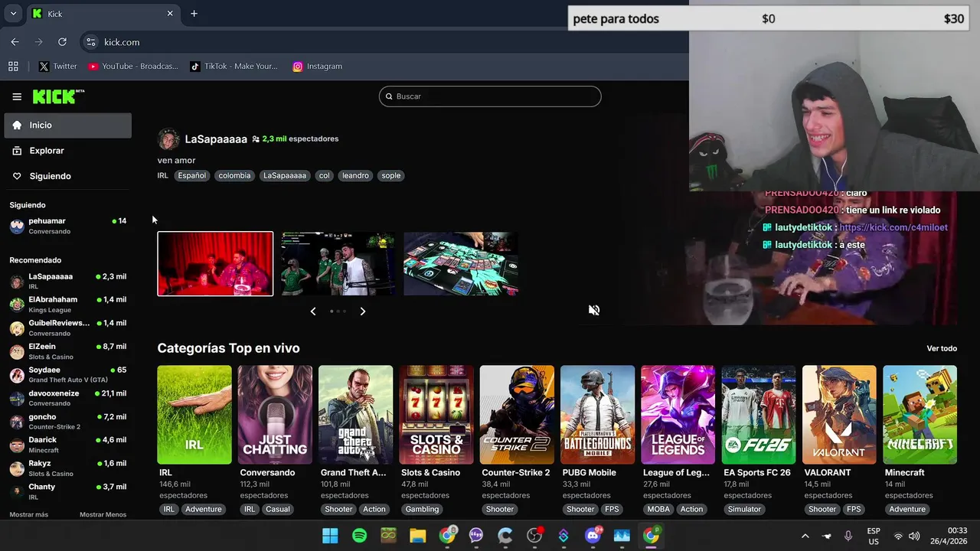The width and height of the screenshot is (980, 551).
Task: Show next featured stream carousel arrow
Action: coord(363,311)
